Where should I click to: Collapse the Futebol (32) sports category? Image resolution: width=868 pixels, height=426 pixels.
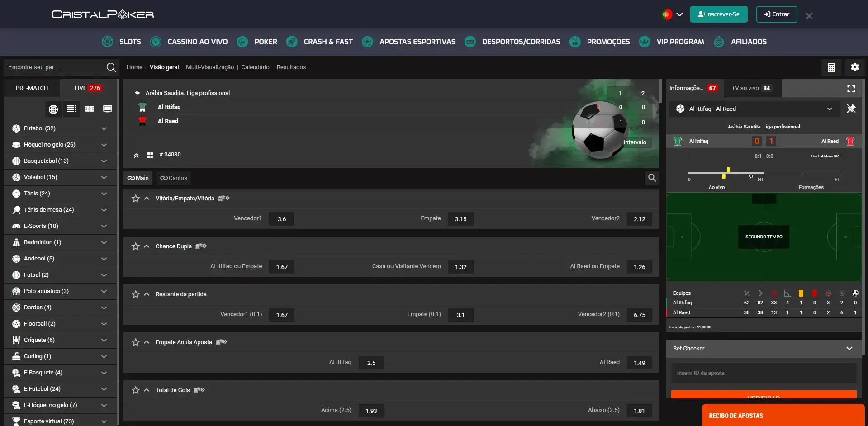tap(104, 128)
